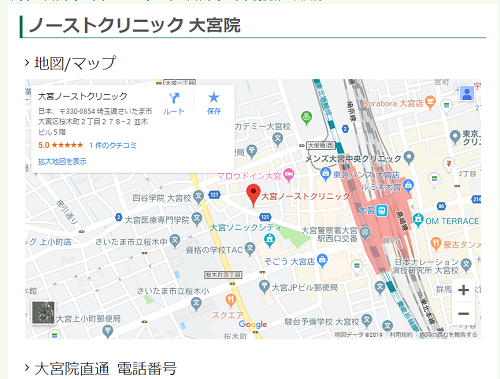The width and height of the screenshot is (500, 379).
Task: Select the そごう 大宮店 shopping marker
Action: 322,260
